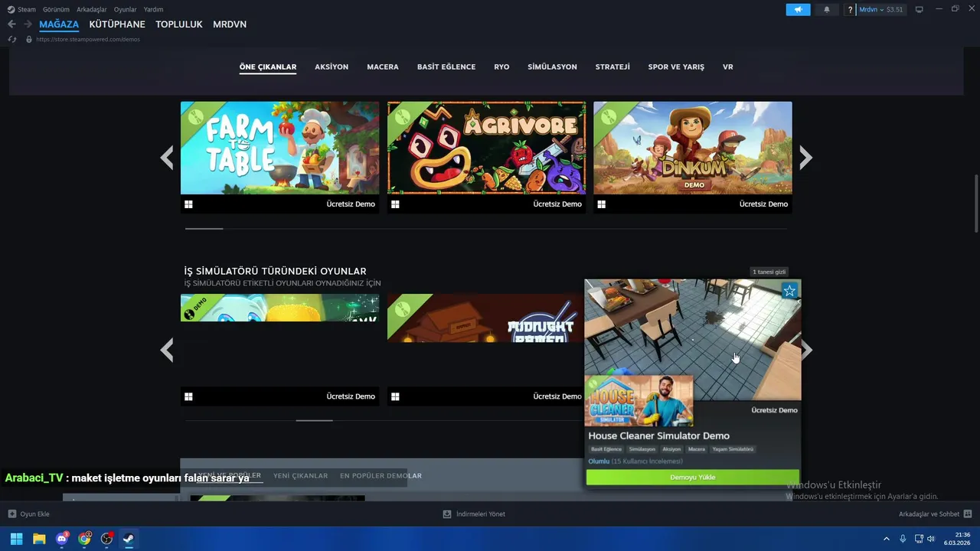Viewport: 980px width, 551px height.
Task: Reload the store page
Action: coord(12,39)
